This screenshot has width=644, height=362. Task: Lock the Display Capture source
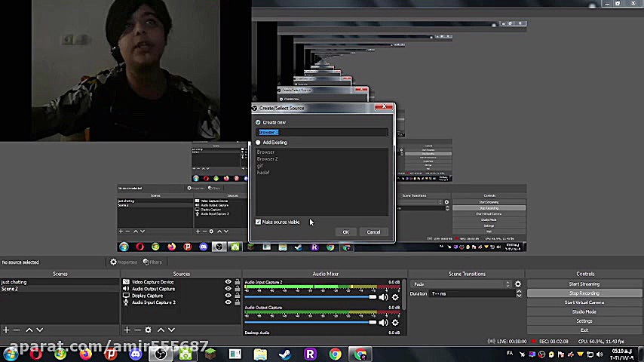[x=237, y=296]
